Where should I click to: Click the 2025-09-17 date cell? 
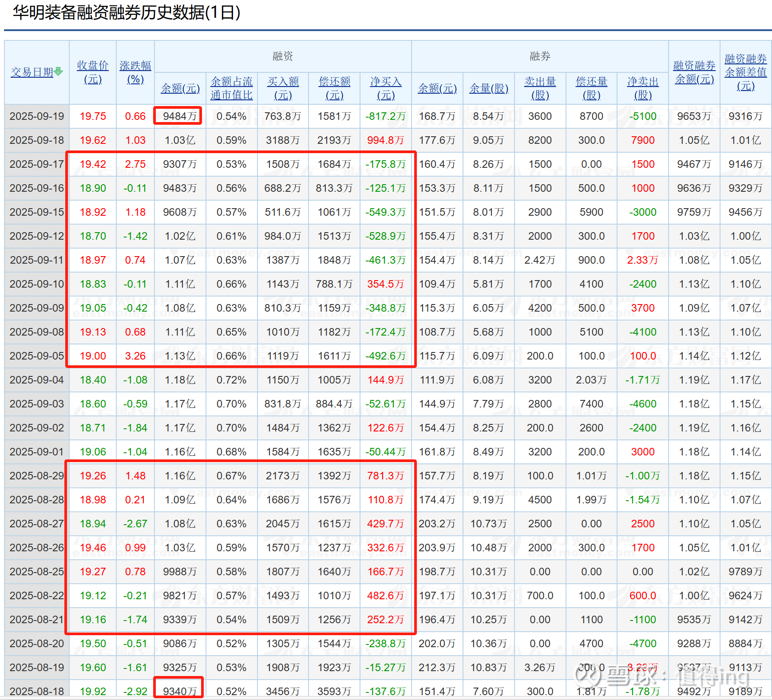point(37,164)
